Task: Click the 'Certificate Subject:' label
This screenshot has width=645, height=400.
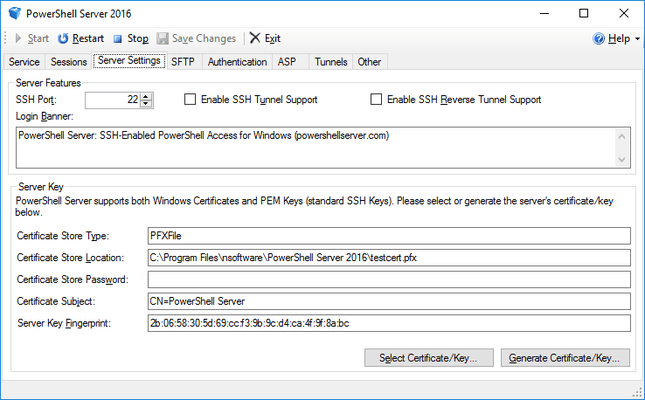Action: pos(56,301)
